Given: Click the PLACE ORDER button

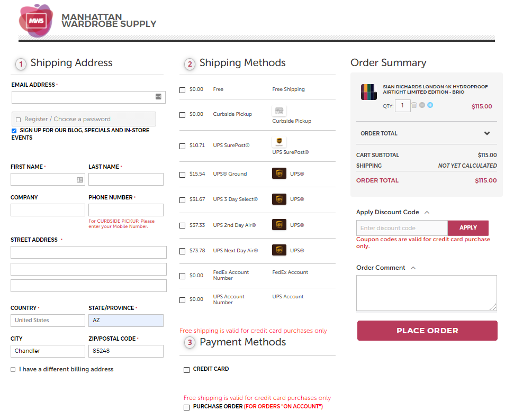Looking at the screenshot, I should pos(427,331).
